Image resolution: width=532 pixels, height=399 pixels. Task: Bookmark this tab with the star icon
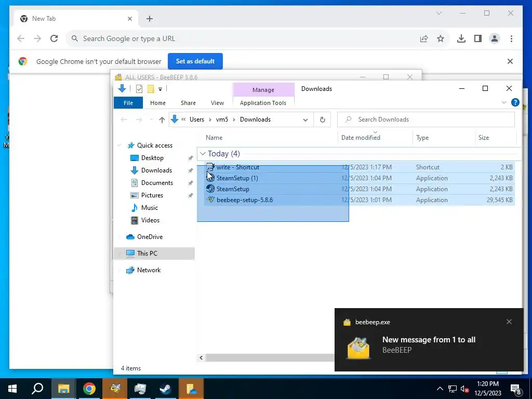tap(441, 38)
